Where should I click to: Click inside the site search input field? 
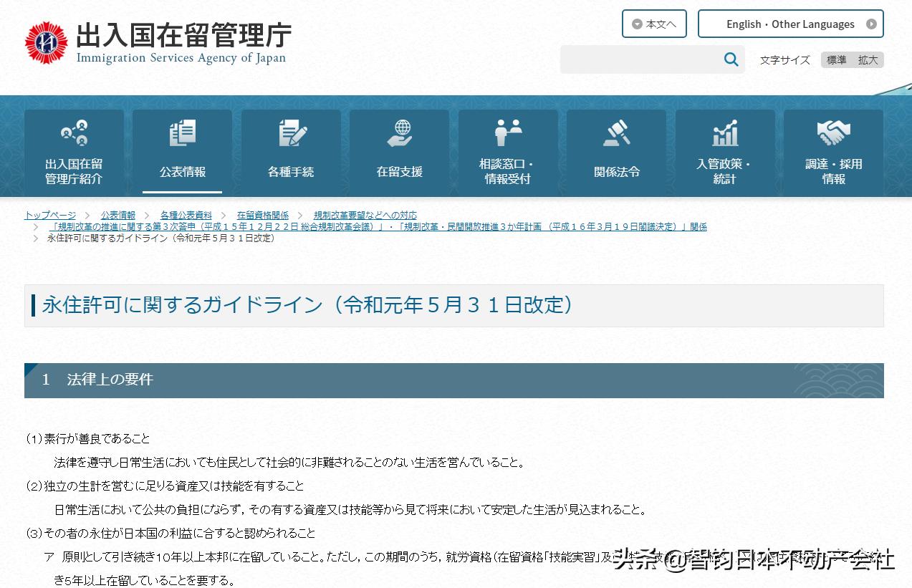coord(645,59)
